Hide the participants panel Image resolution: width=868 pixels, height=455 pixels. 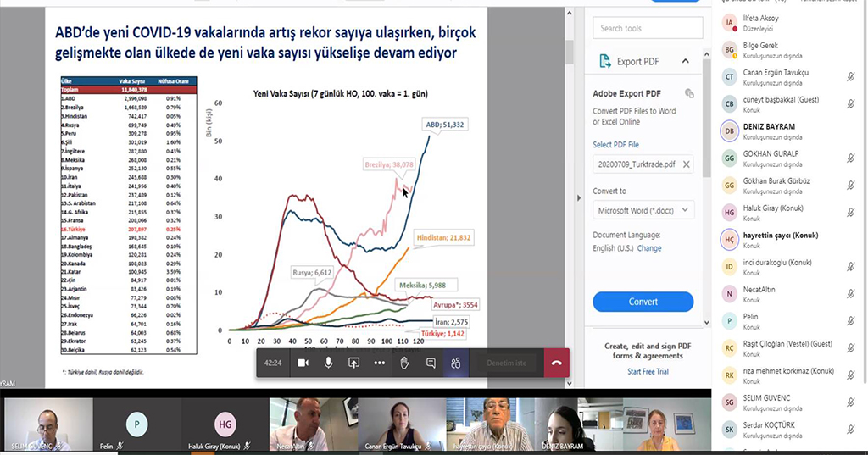click(455, 363)
